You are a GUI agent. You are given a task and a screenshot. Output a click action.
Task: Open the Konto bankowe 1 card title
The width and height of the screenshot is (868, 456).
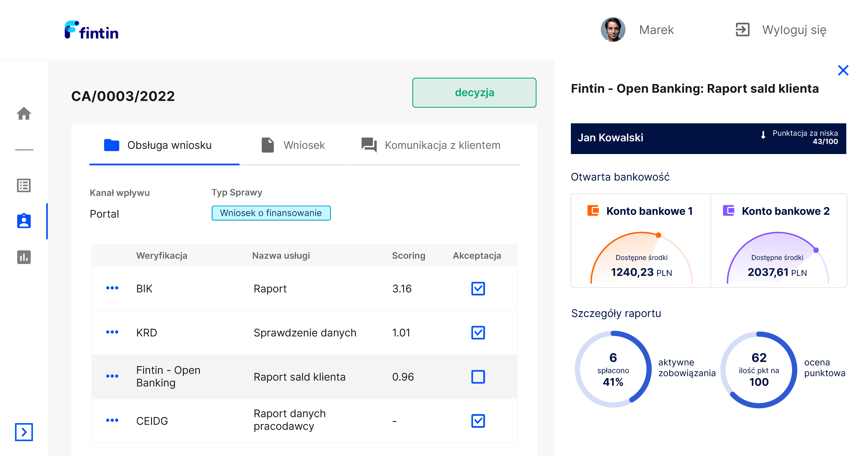[x=649, y=211]
